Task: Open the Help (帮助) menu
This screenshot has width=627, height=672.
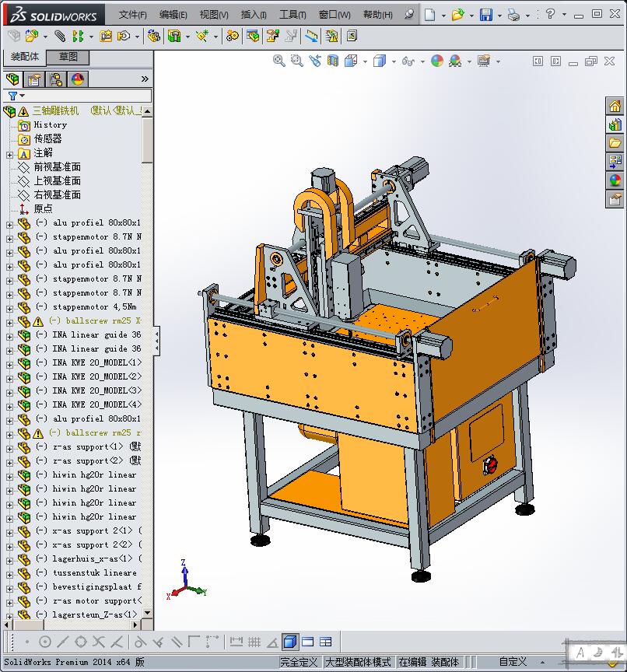Action: coord(377,15)
